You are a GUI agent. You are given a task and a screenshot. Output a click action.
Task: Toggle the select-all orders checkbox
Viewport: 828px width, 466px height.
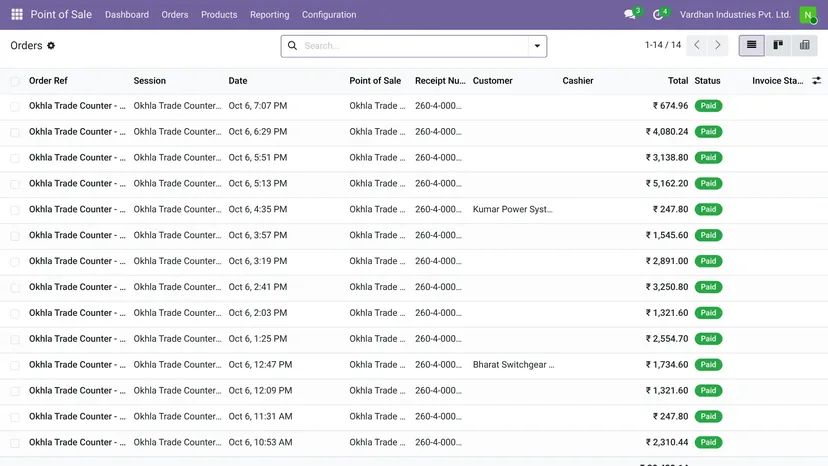[15, 81]
